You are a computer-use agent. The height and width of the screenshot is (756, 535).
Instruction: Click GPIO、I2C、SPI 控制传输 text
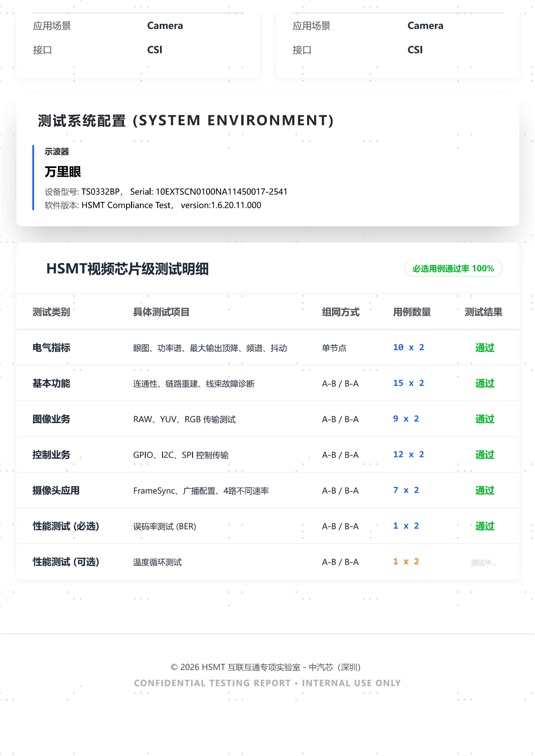181,455
